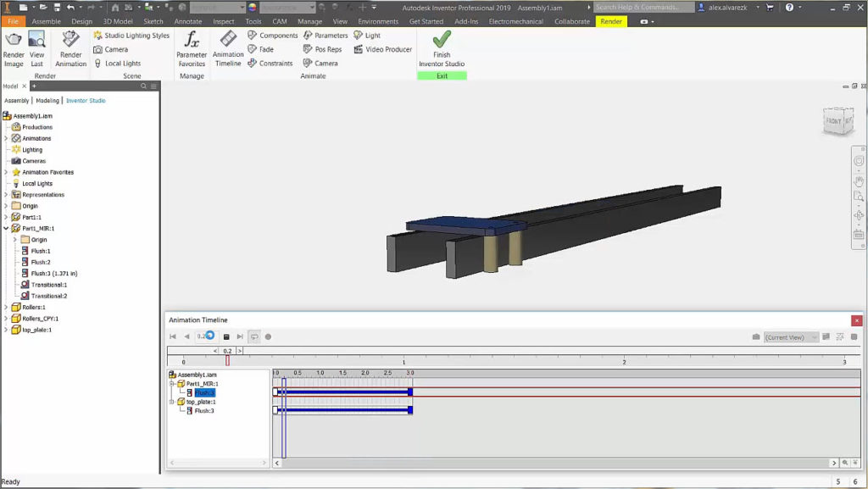Stop animation playback in timeline
The width and height of the screenshot is (868, 489).
tap(226, 336)
